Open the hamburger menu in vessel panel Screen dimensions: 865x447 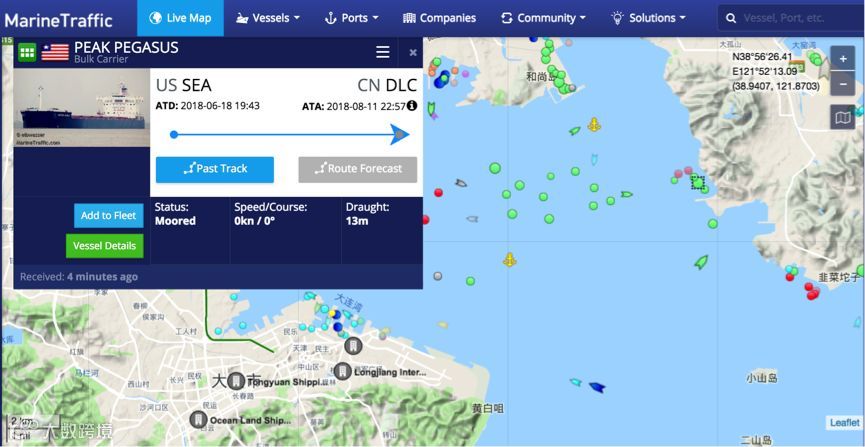tap(383, 52)
